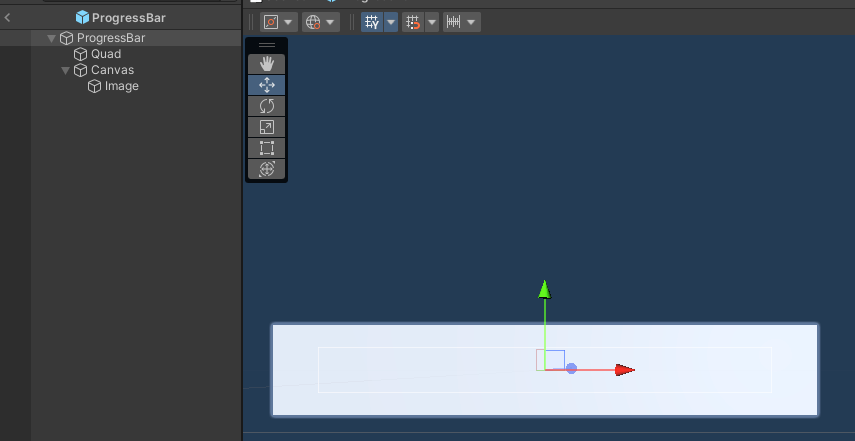Select the Rotate tool
855x441 pixels.
[x=267, y=106]
